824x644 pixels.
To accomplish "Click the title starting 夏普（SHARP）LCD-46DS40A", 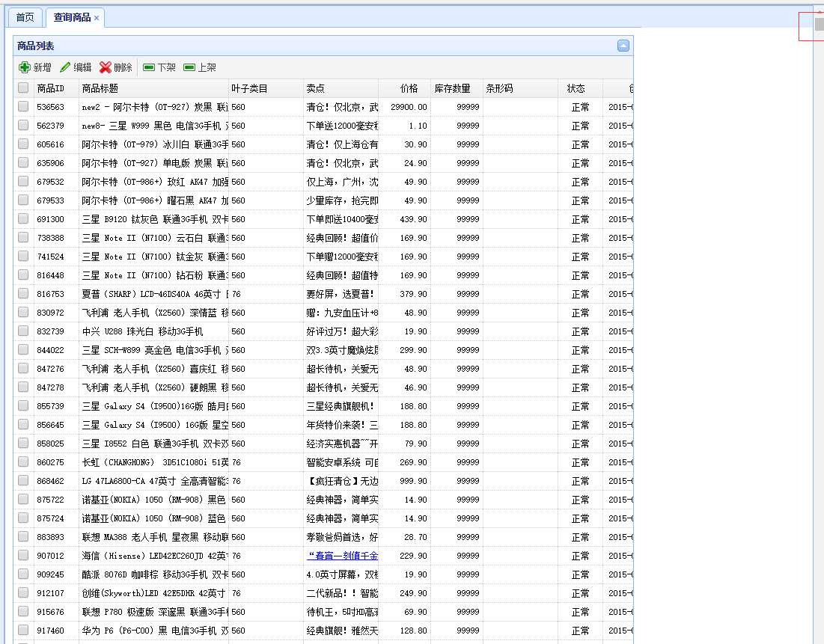I will [x=155, y=294].
